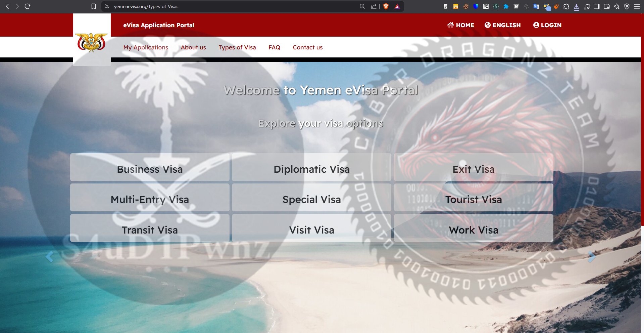Viewport: 644px width, 333px height.
Task: Select the Business Visa option
Action: (x=150, y=167)
